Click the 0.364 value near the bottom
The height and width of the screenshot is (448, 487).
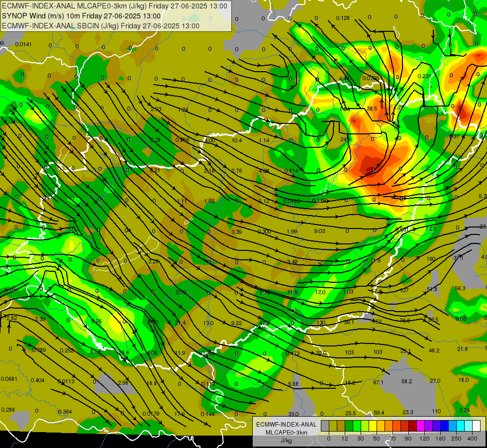[x=65, y=412]
